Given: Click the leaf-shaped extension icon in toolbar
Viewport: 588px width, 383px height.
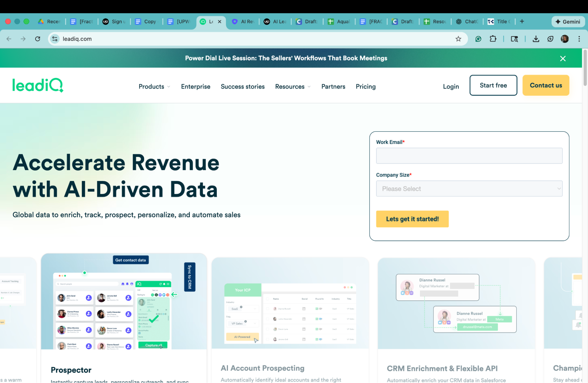Looking at the screenshot, I should point(550,39).
